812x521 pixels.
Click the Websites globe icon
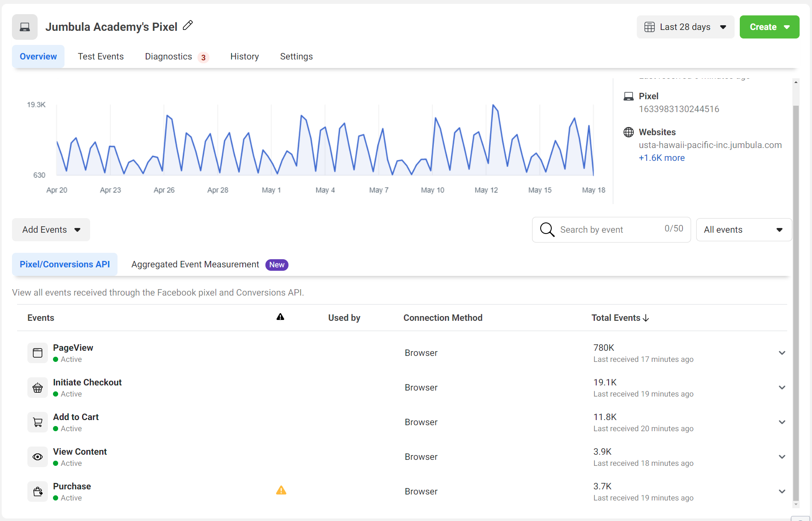click(628, 132)
